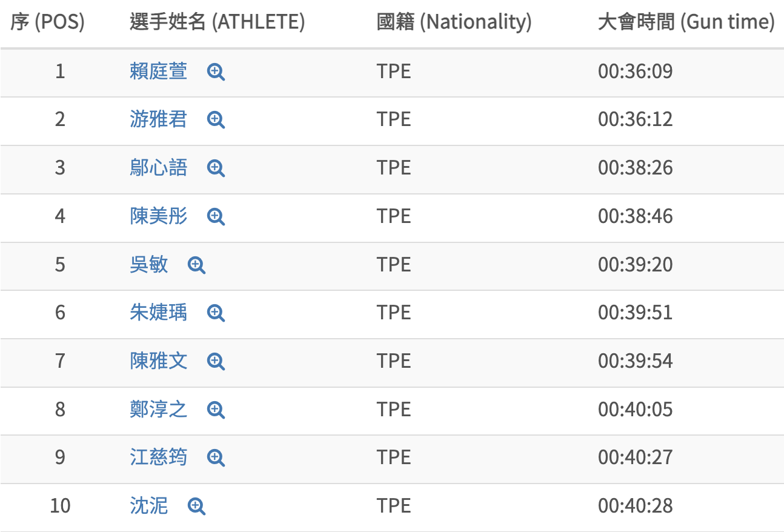Open athlete link 賴庭萱

(x=158, y=71)
